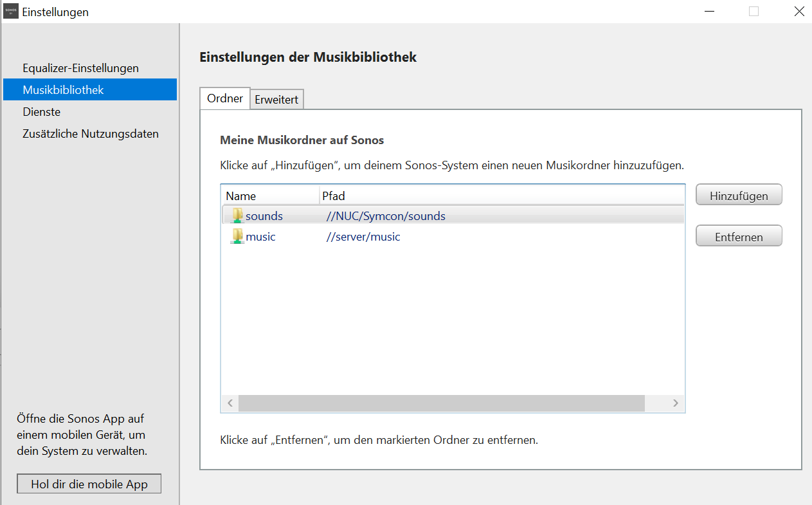Switch to the Ordner tab

click(x=224, y=99)
